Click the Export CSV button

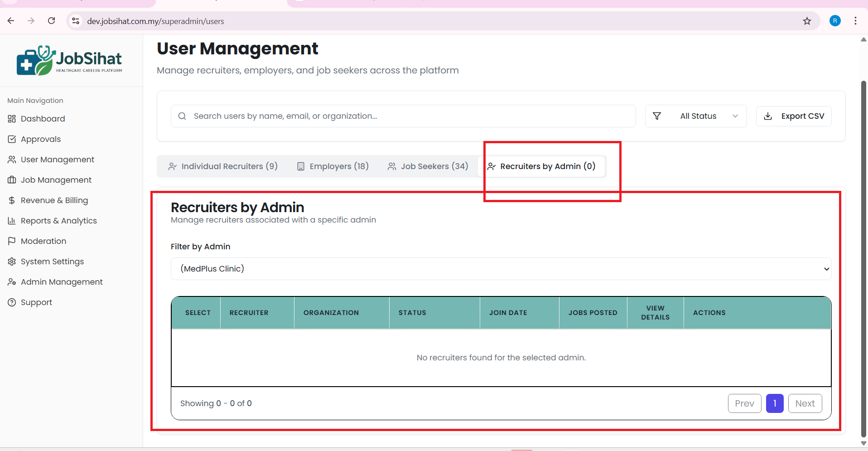pyautogui.click(x=794, y=116)
